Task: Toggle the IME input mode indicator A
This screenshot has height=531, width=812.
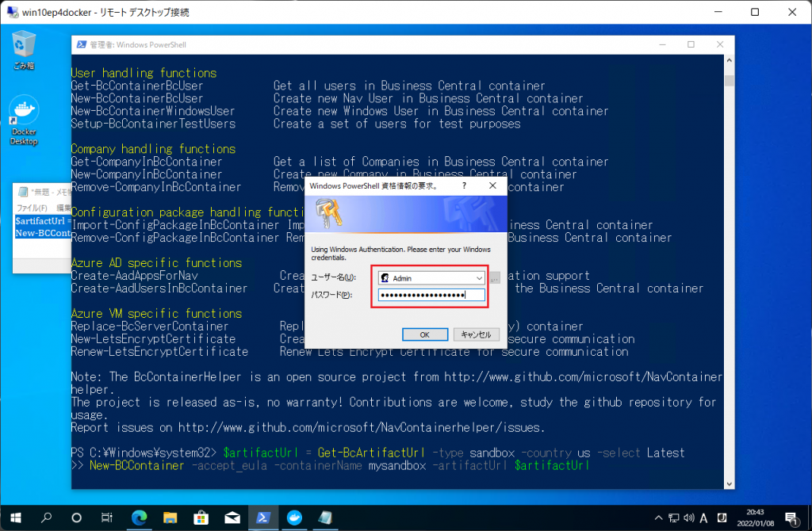Action: [x=704, y=518]
